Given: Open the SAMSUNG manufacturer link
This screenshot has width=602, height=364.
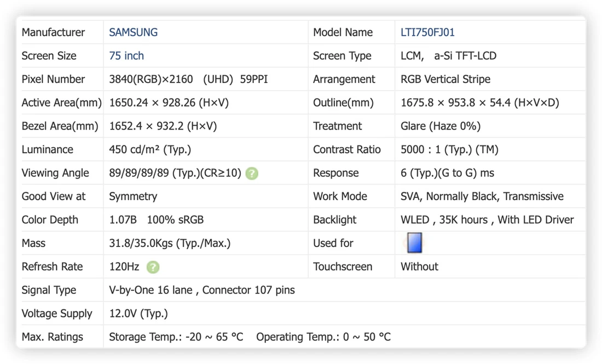Looking at the screenshot, I should point(133,32).
